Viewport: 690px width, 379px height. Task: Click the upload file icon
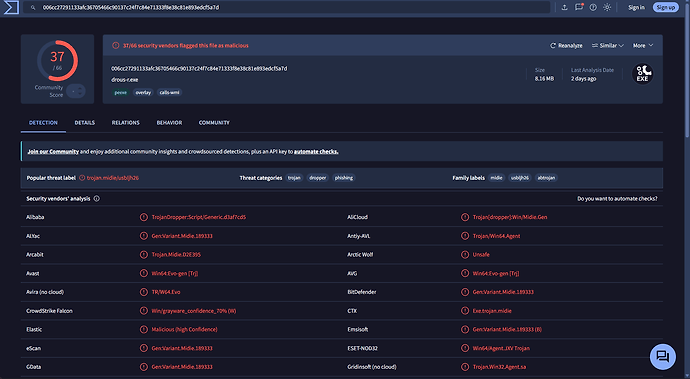(565, 7)
